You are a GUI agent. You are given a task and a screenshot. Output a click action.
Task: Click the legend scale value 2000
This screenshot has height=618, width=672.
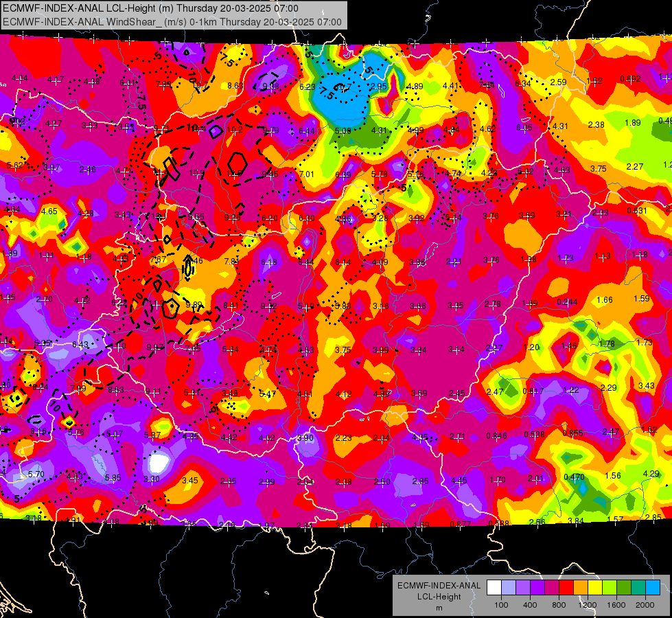645,605
